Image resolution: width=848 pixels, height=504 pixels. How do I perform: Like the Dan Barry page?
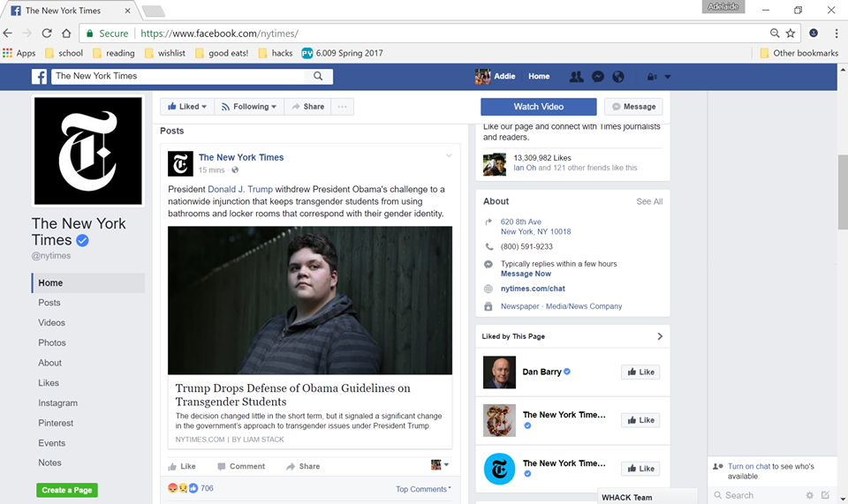click(x=640, y=372)
